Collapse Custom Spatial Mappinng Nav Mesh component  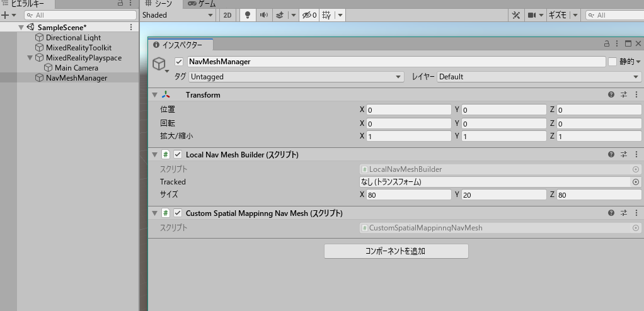point(155,213)
